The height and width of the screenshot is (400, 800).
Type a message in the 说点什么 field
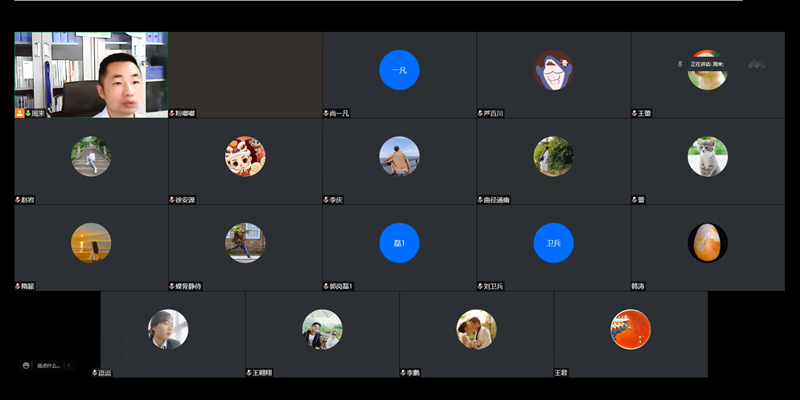(48, 366)
